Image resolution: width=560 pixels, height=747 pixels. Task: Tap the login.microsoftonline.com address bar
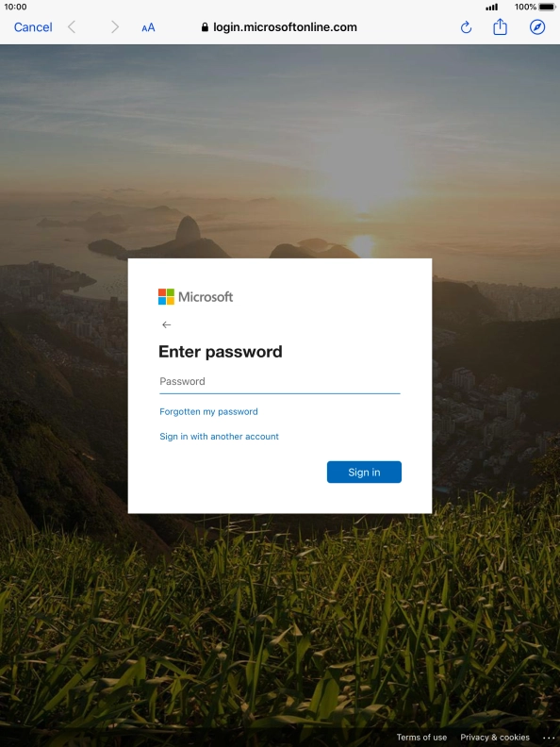pyautogui.click(x=279, y=27)
